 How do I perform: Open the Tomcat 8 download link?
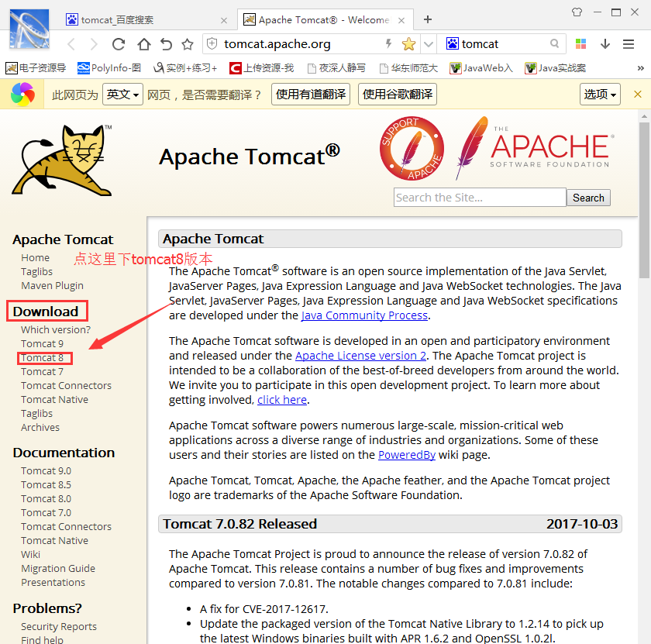tap(43, 358)
